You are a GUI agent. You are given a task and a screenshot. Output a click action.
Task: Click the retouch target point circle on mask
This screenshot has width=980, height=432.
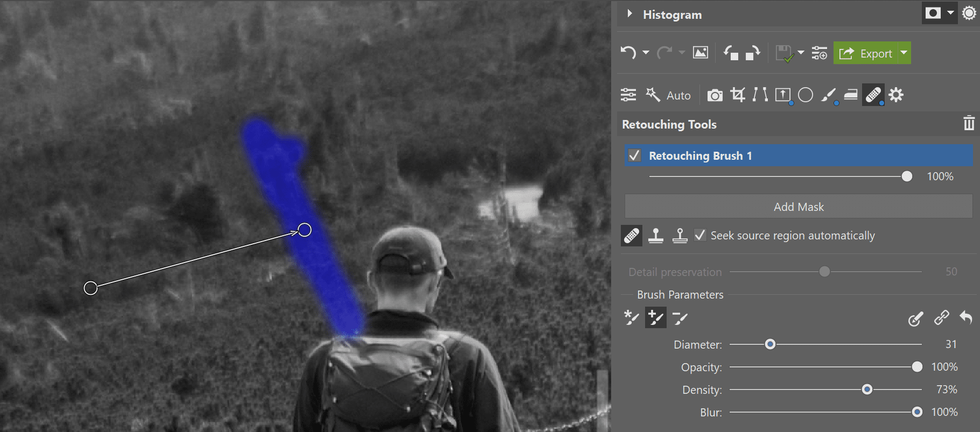305,230
